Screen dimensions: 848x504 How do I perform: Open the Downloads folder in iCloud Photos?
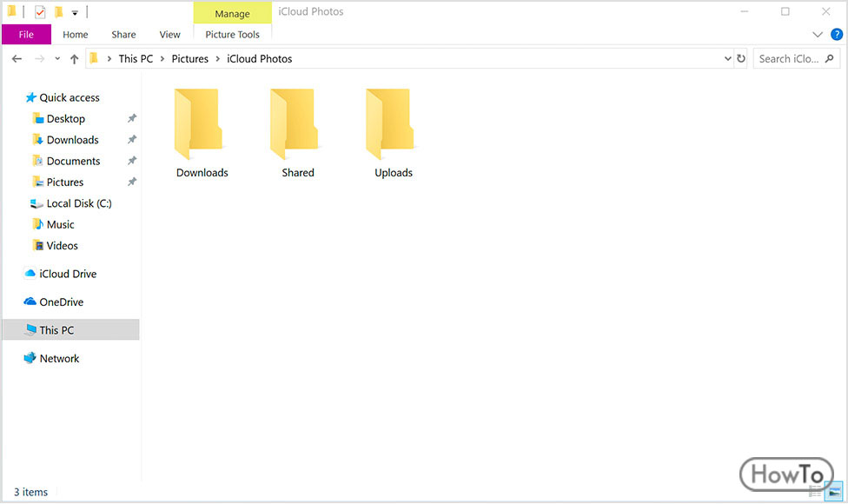202,134
